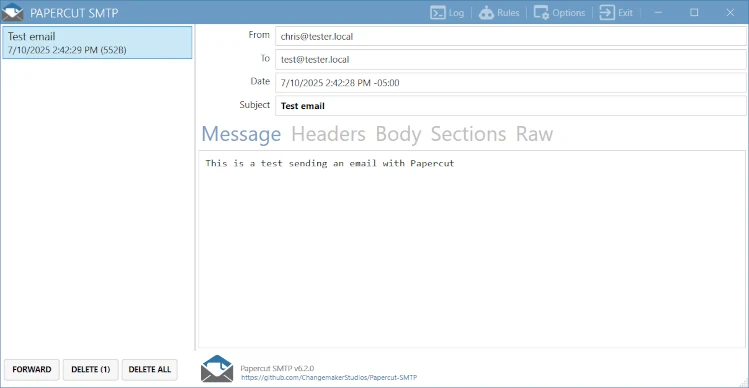Open the Papercut-SMTP GitHub link
The image size is (749, 388).
click(329, 377)
